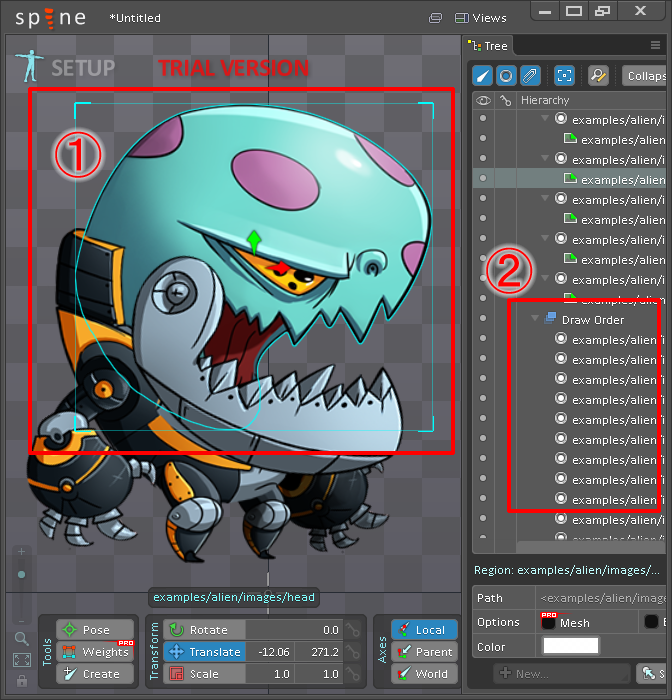672x700 pixels.
Task: Click the Scale X value field
Action: point(270,673)
